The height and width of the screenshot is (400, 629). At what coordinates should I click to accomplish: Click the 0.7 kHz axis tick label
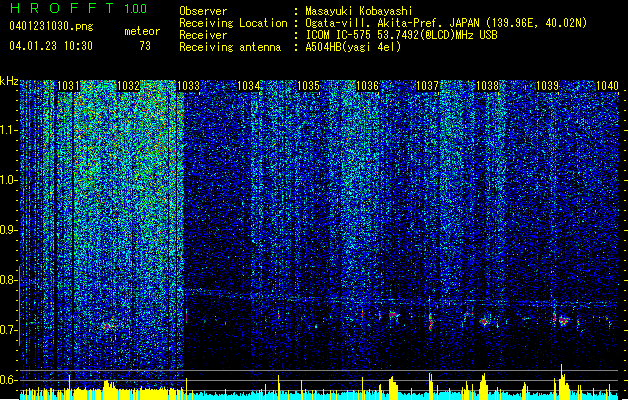click(8, 330)
